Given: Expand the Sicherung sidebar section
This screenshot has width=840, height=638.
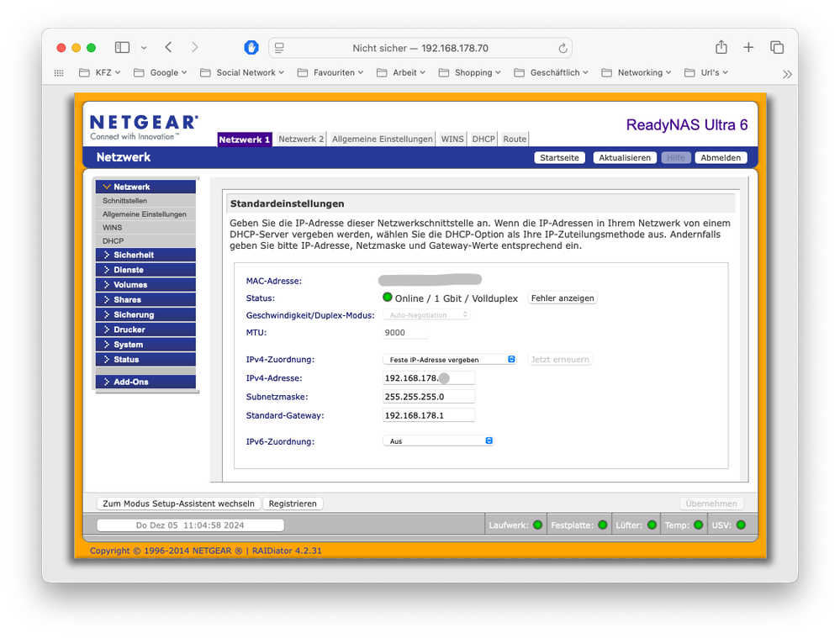Looking at the screenshot, I should 145,315.
